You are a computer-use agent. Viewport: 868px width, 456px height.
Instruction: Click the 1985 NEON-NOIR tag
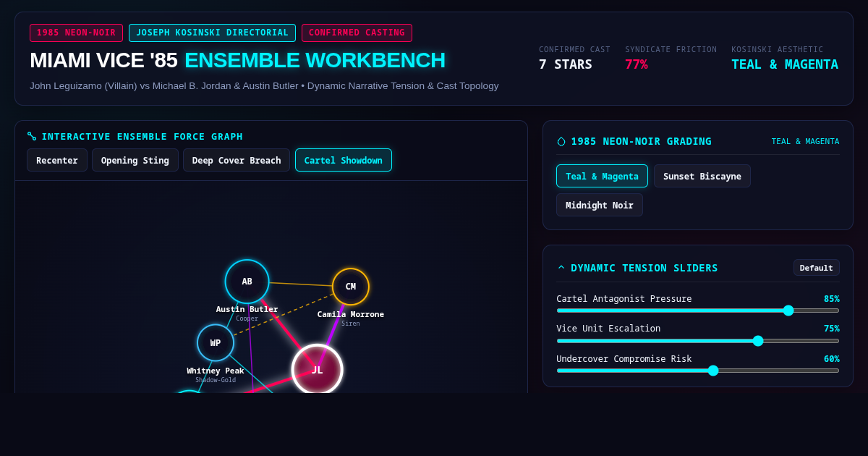click(76, 33)
